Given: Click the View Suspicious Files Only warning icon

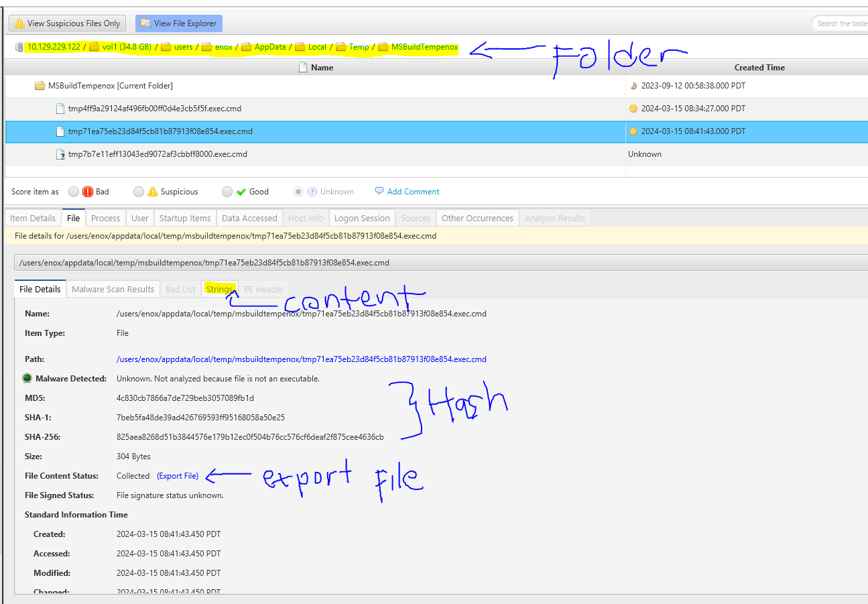Looking at the screenshot, I should (x=19, y=23).
